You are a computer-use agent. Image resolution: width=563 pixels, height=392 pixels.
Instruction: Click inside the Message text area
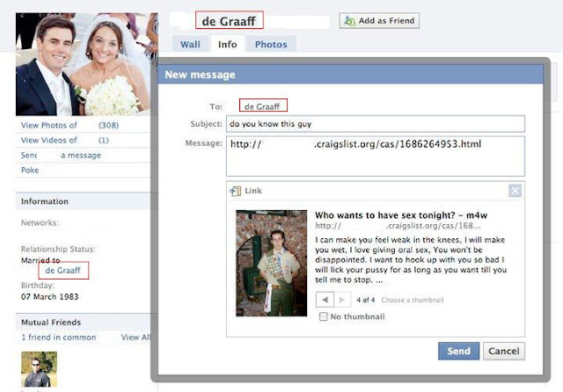coord(376,156)
